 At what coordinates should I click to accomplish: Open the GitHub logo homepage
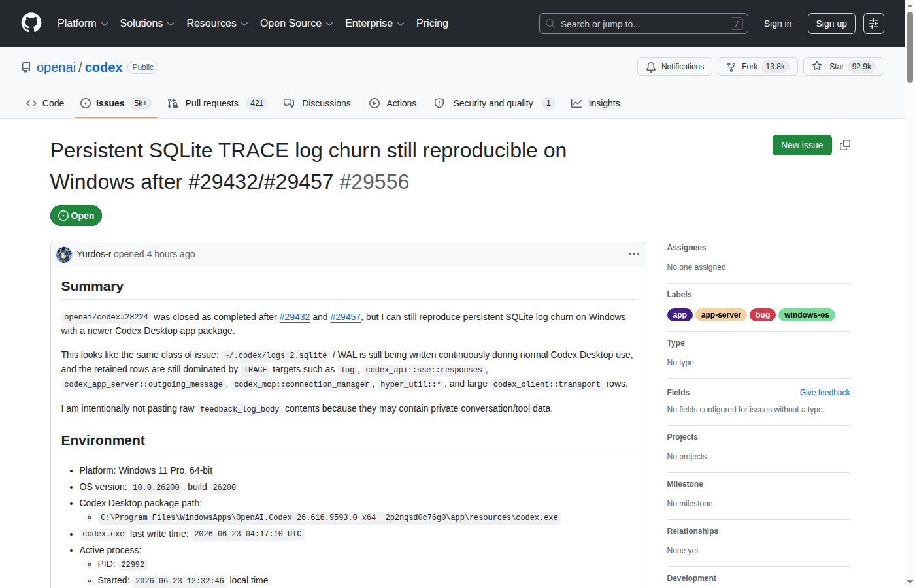31,24
